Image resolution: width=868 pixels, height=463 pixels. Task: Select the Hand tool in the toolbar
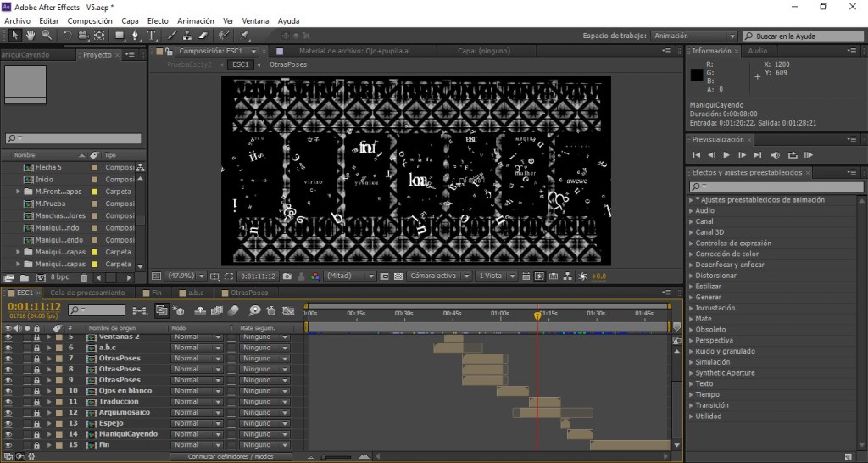point(31,36)
